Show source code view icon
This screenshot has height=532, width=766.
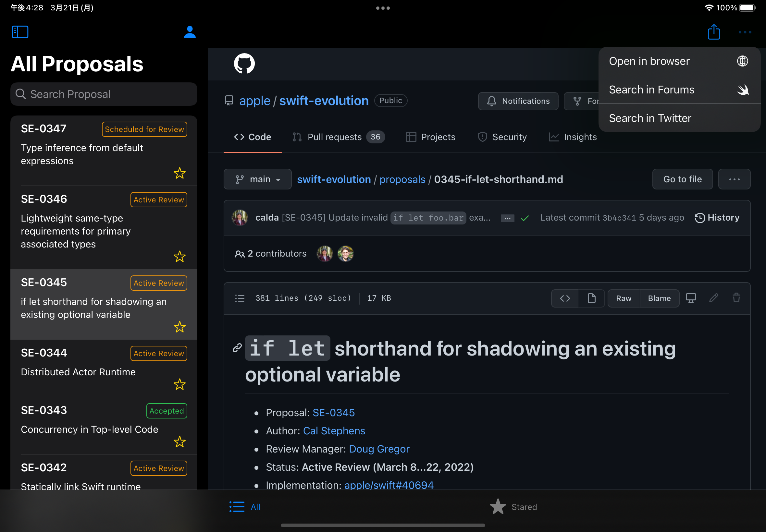click(564, 298)
